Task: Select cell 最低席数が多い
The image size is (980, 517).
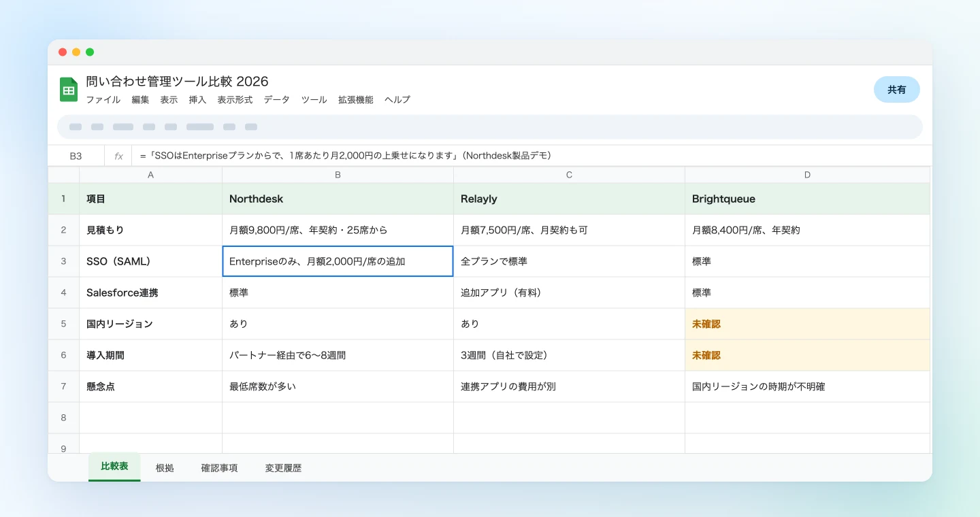Action: (338, 387)
